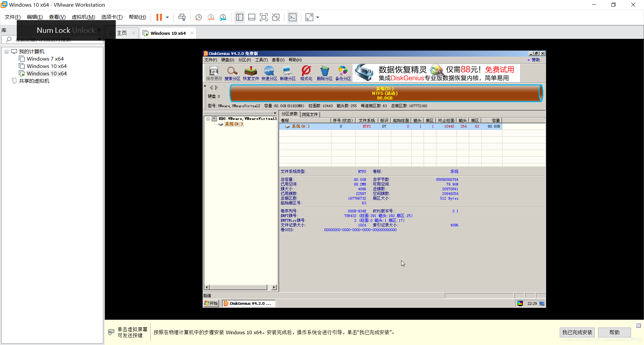Pause the virtual machine
The width and height of the screenshot is (644, 345).
tap(159, 17)
